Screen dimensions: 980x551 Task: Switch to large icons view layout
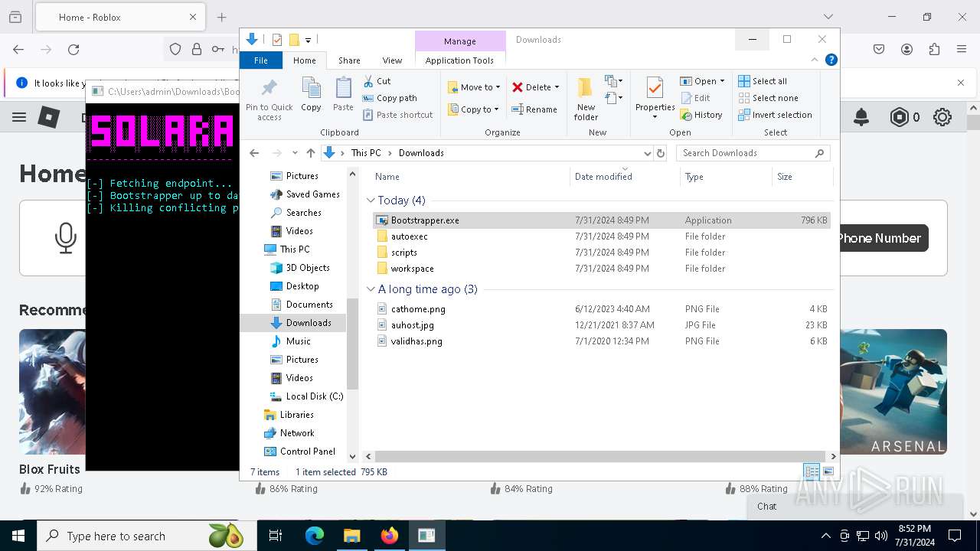click(x=828, y=471)
